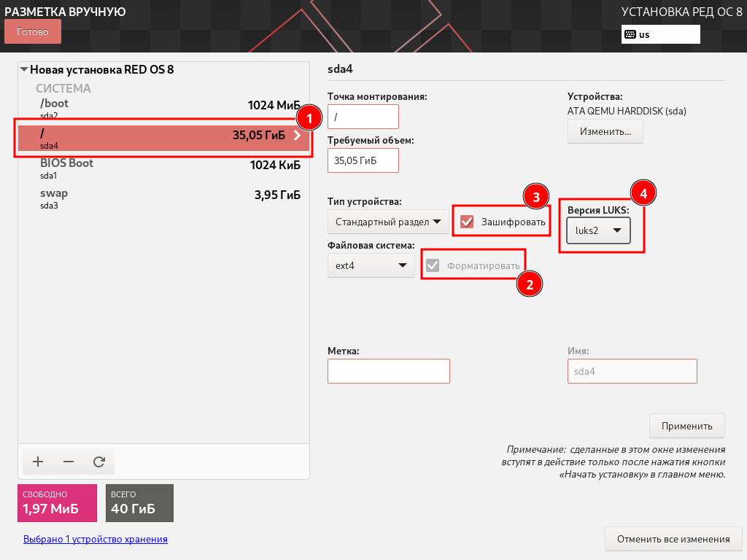Open the Тип устройства dropdown
Image resolution: width=747 pixels, height=560 pixels.
[x=388, y=222]
